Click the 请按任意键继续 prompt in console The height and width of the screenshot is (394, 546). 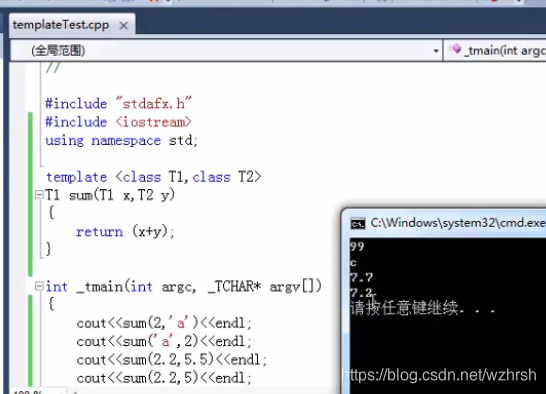(x=423, y=308)
